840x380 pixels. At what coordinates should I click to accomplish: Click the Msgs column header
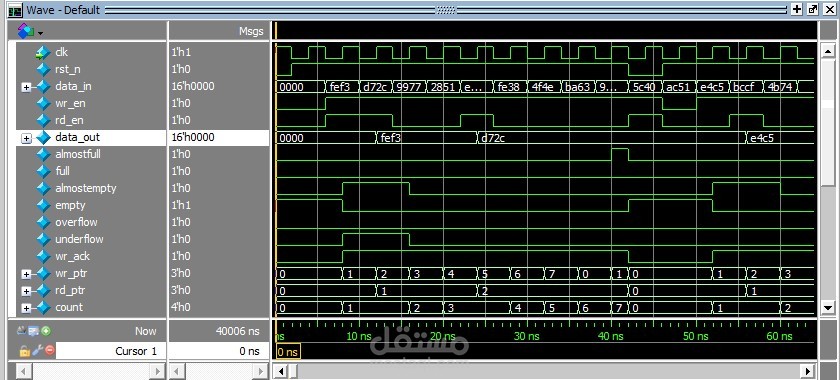click(251, 32)
